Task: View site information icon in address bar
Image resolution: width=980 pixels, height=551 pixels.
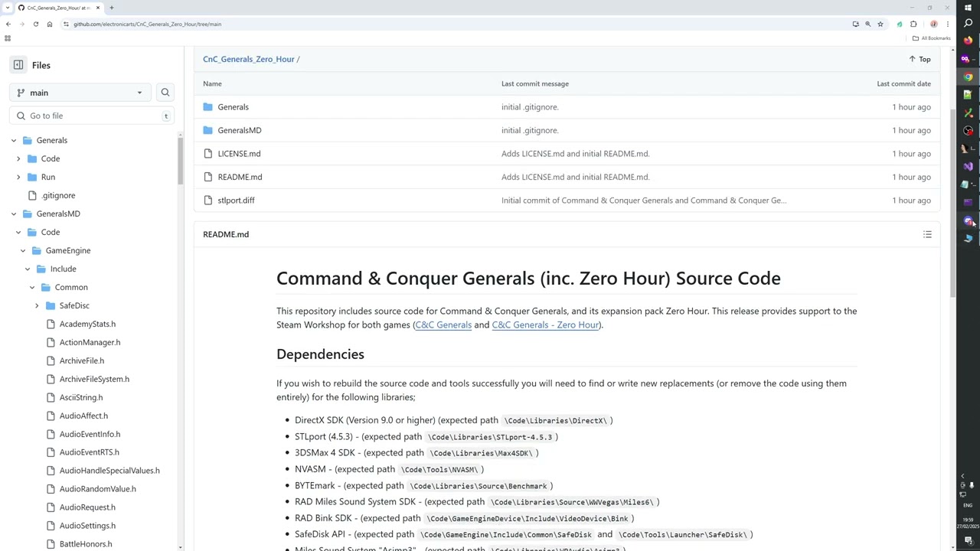Action: pos(66,24)
